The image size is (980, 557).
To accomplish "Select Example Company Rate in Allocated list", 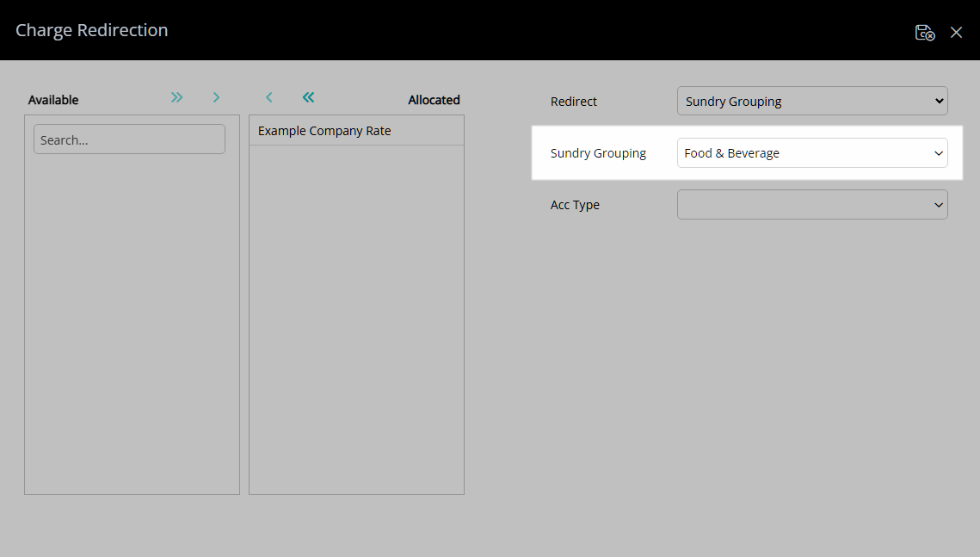I will coord(356,131).
